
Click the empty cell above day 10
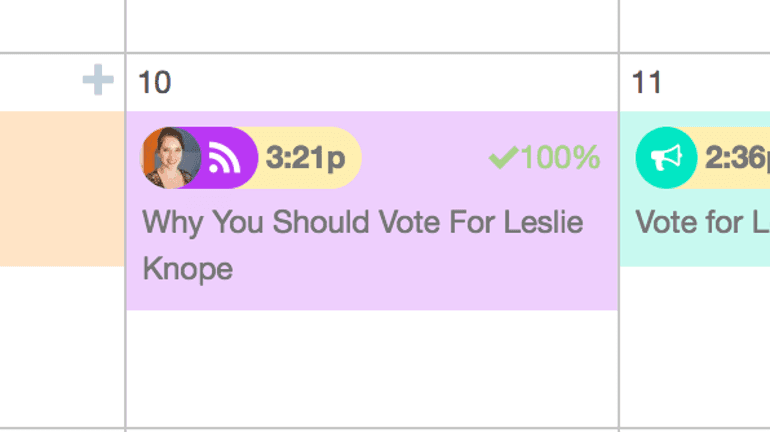[x=370, y=25]
